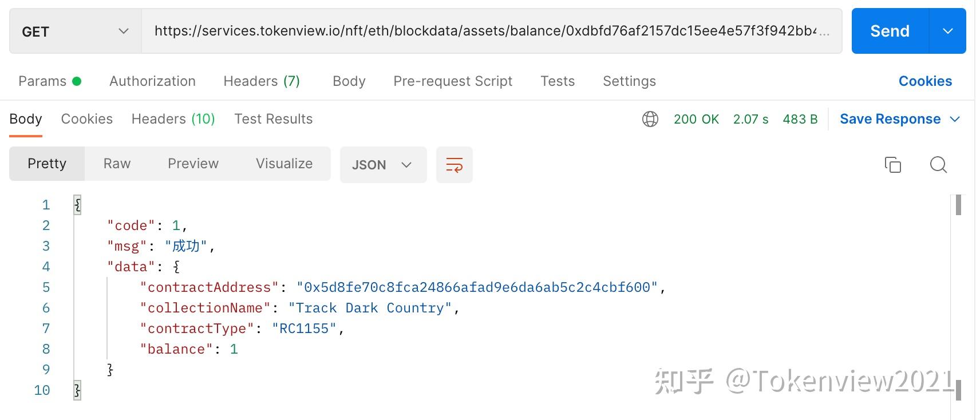This screenshot has width=980, height=420.
Task: Open the Save Response dropdown
Action: 955,119
